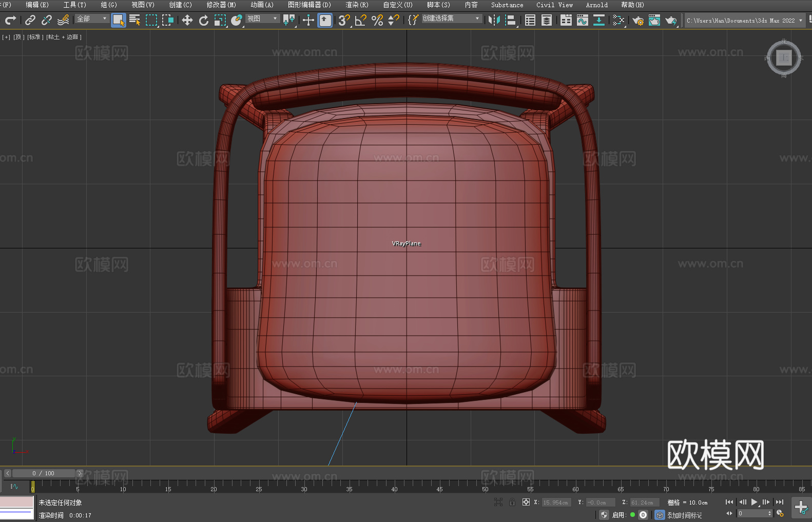Click the Unlink Selection broken-chain icon

pyautogui.click(x=47, y=20)
